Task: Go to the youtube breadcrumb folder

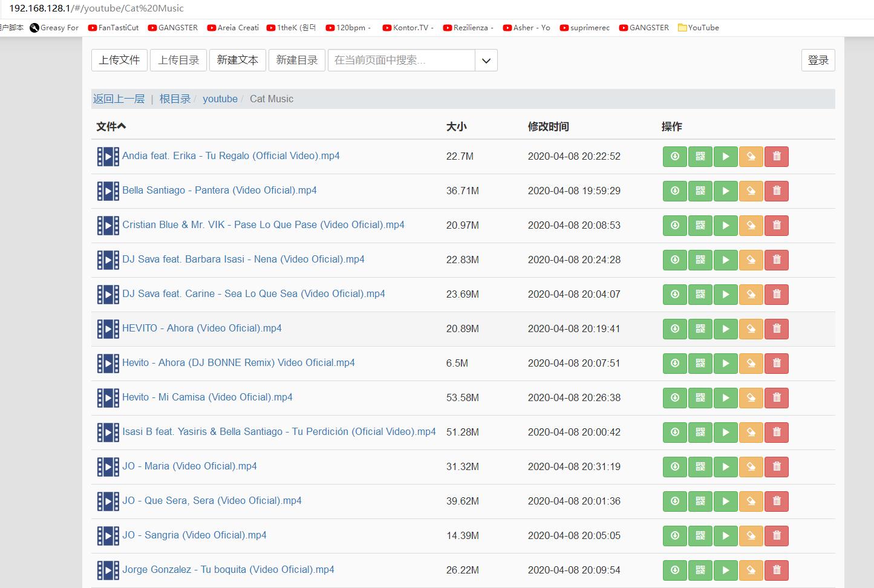Action: pos(220,99)
